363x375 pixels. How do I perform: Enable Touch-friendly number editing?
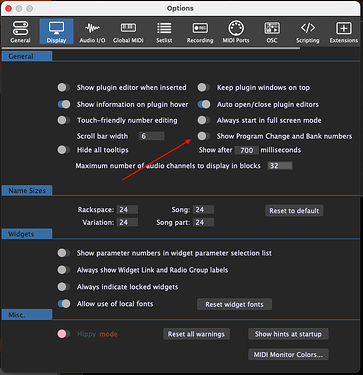[63, 120]
